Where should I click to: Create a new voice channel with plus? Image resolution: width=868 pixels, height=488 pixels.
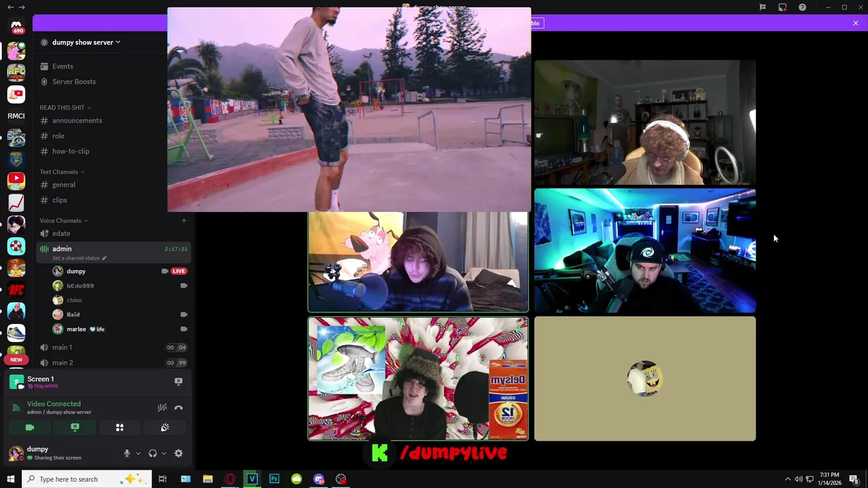point(184,220)
